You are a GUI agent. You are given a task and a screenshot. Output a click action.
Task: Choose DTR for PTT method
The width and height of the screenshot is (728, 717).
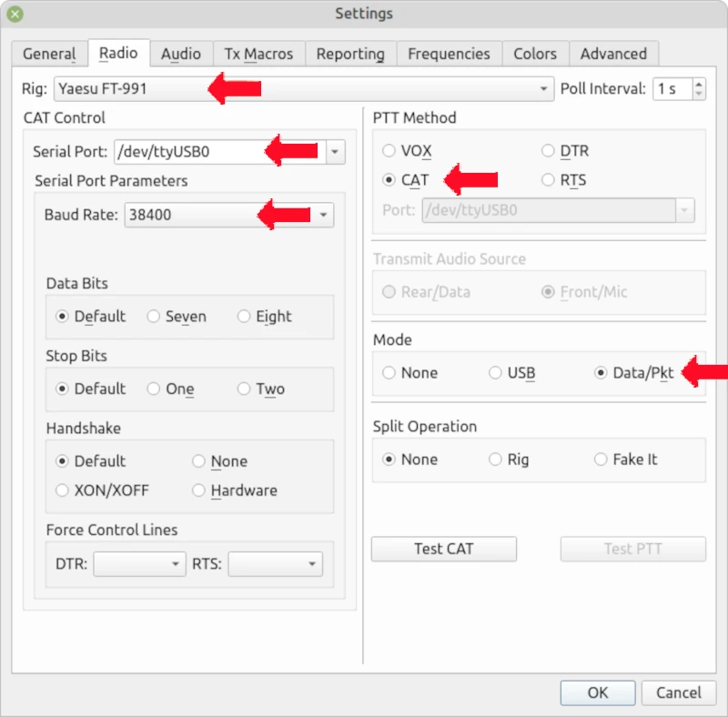tap(548, 151)
